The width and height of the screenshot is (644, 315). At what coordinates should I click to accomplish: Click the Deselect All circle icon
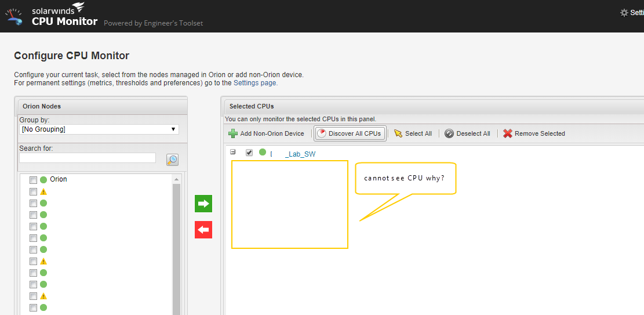(449, 133)
